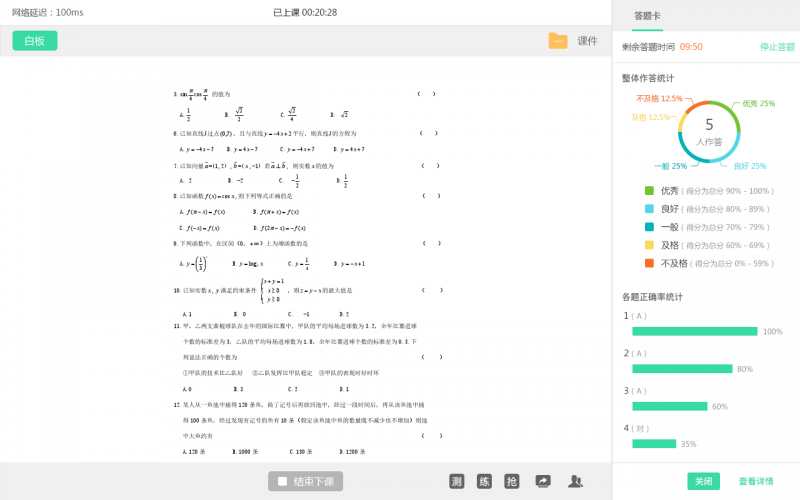The image size is (800, 500).
Task: Click the 测 (test) tool icon
Action: [x=456, y=481]
